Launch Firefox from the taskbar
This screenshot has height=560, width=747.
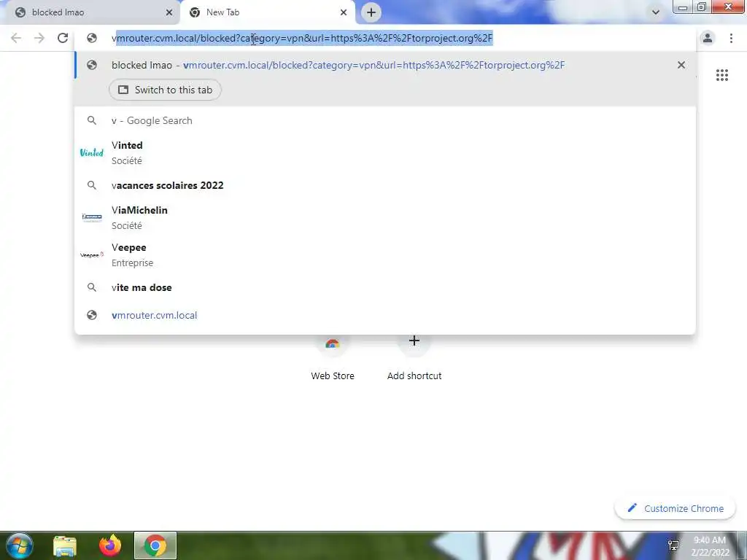(x=110, y=545)
